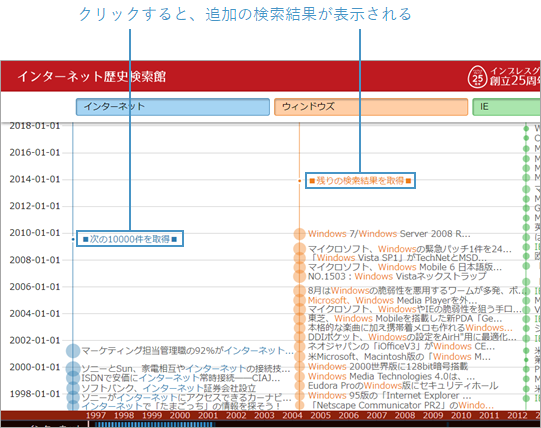The image size is (541, 428).
Task: Open Eudora ProのWindows版にセキュリティホール entry
Action: coord(403,386)
